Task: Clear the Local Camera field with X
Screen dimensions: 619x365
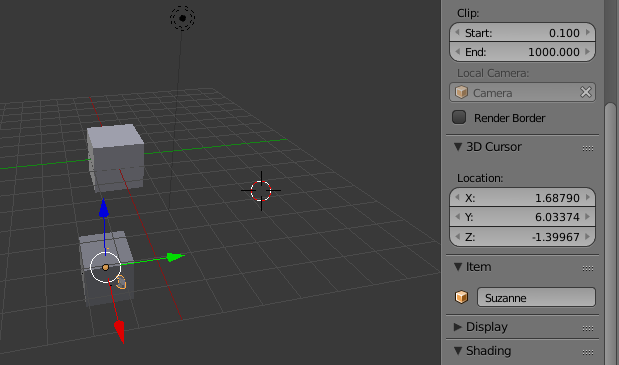Action: pos(586,92)
